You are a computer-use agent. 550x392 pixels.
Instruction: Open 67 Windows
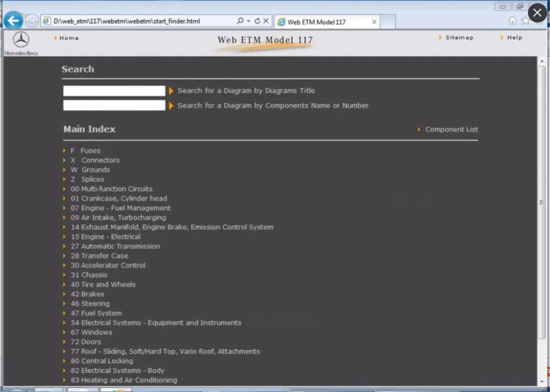click(91, 332)
